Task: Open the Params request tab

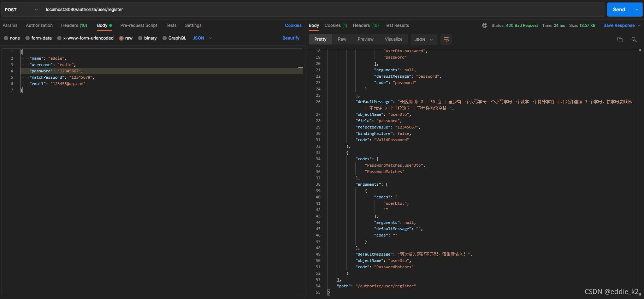Action: coord(10,25)
